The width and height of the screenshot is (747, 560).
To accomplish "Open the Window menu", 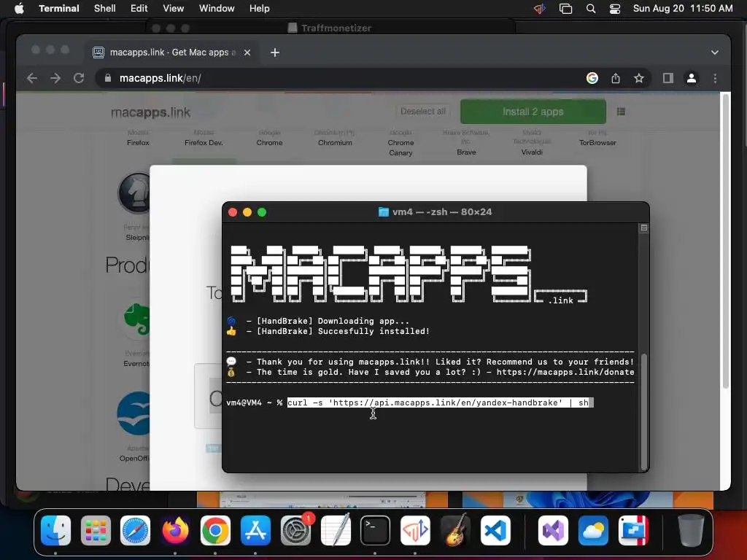I will point(217,9).
